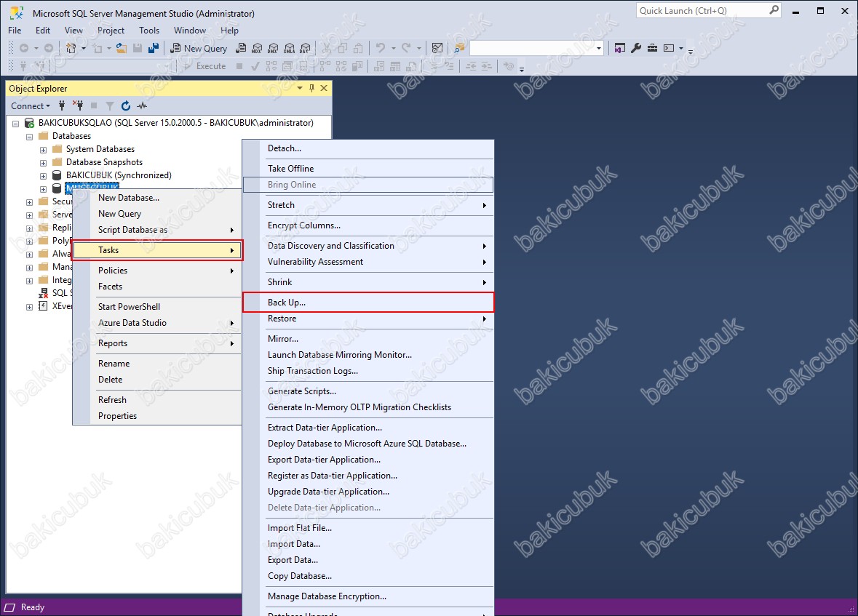The height and width of the screenshot is (616, 858).
Task: Open the Tasks submenu
Action: tap(158, 250)
